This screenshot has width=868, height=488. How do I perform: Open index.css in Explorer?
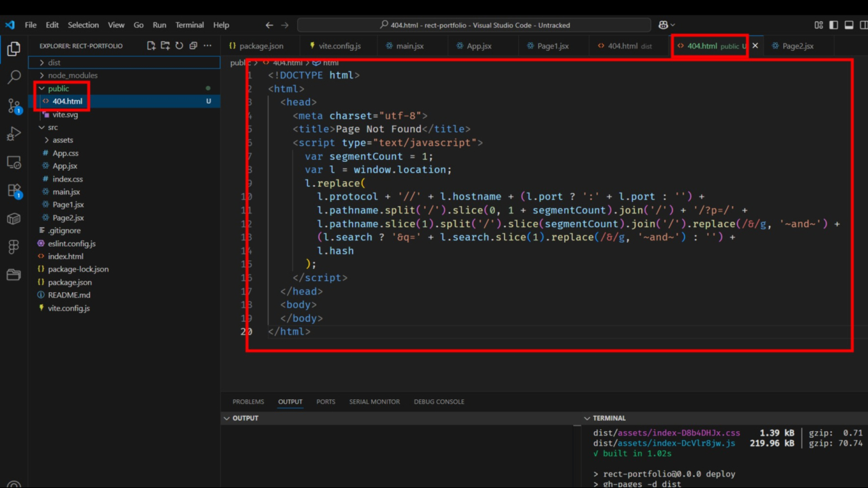tap(124, 179)
